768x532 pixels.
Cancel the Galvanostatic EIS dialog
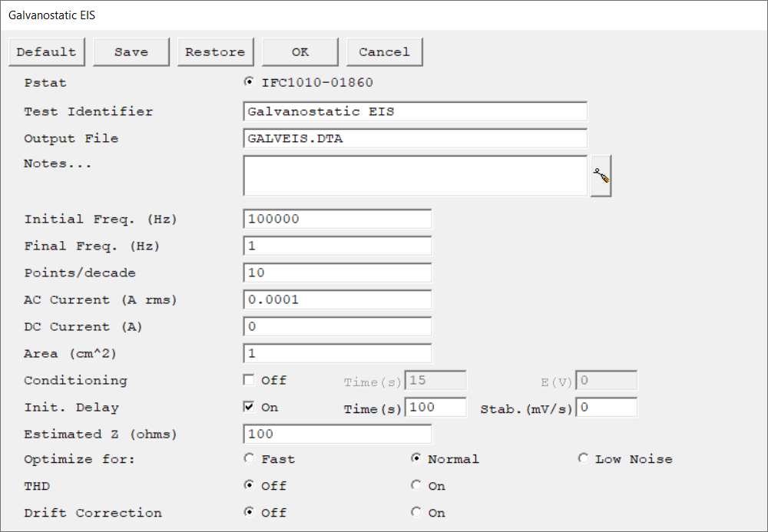pyautogui.click(x=384, y=52)
